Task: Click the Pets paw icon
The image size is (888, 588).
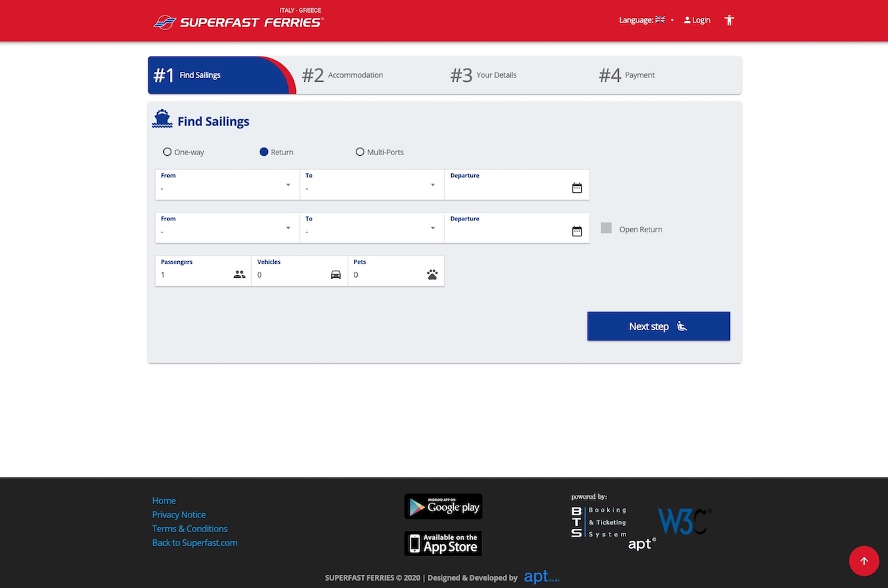Action: coord(432,274)
